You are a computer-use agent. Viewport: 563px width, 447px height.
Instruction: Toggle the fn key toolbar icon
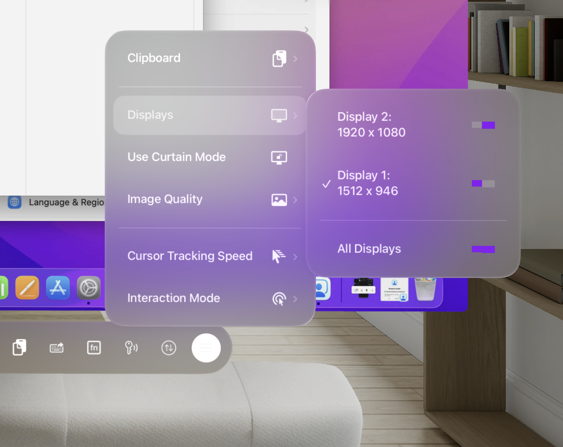(94, 348)
